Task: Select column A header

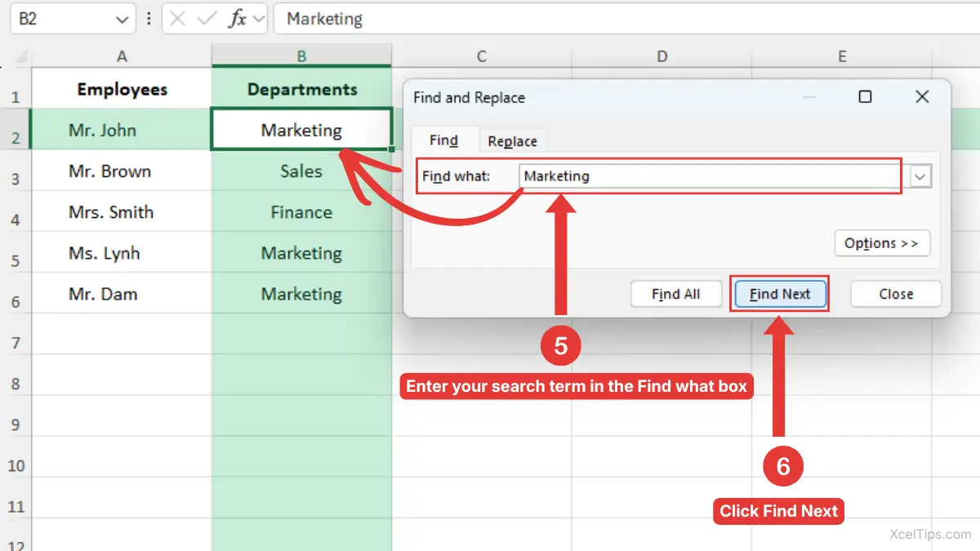Action: point(122,56)
